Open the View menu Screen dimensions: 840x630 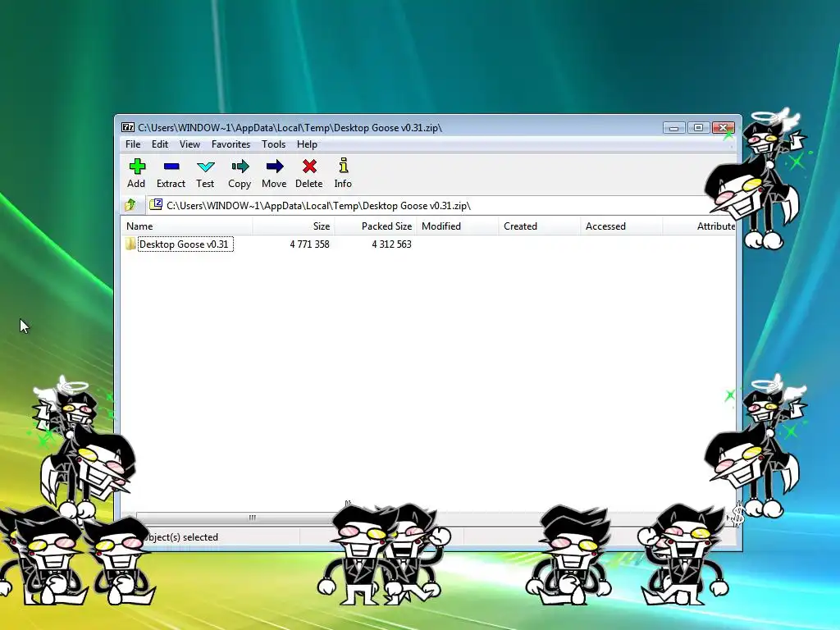[189, 144]
